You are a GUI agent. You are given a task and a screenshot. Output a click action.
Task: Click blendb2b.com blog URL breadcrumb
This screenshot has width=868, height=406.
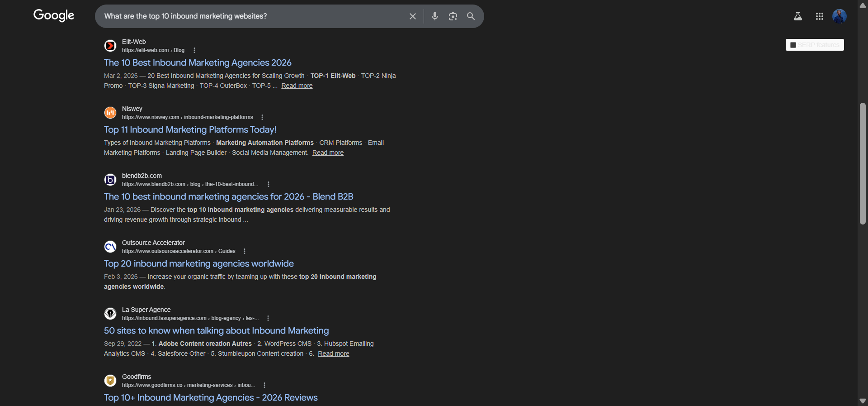190,184
